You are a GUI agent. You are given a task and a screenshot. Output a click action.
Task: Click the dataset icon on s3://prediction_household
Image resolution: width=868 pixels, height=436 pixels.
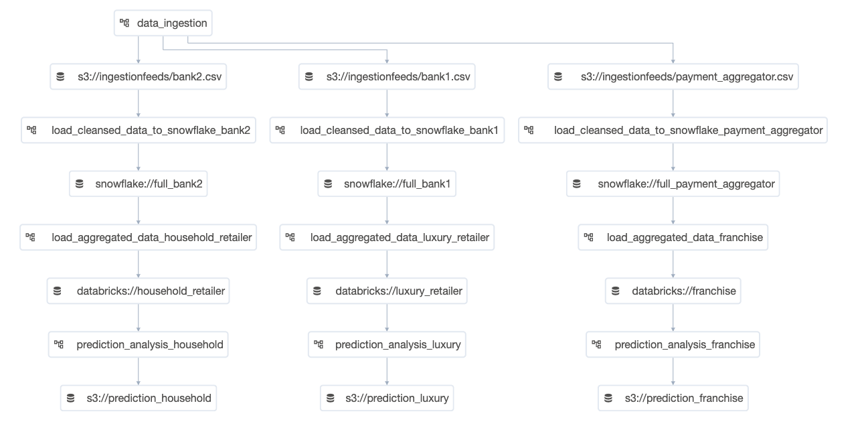click(71, 398)
